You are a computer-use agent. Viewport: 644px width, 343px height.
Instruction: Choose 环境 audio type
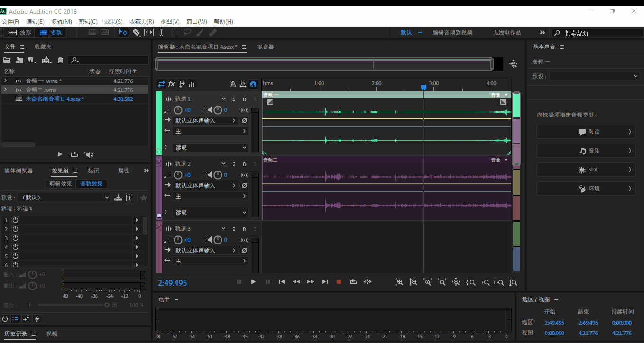[x=586, y=189]
